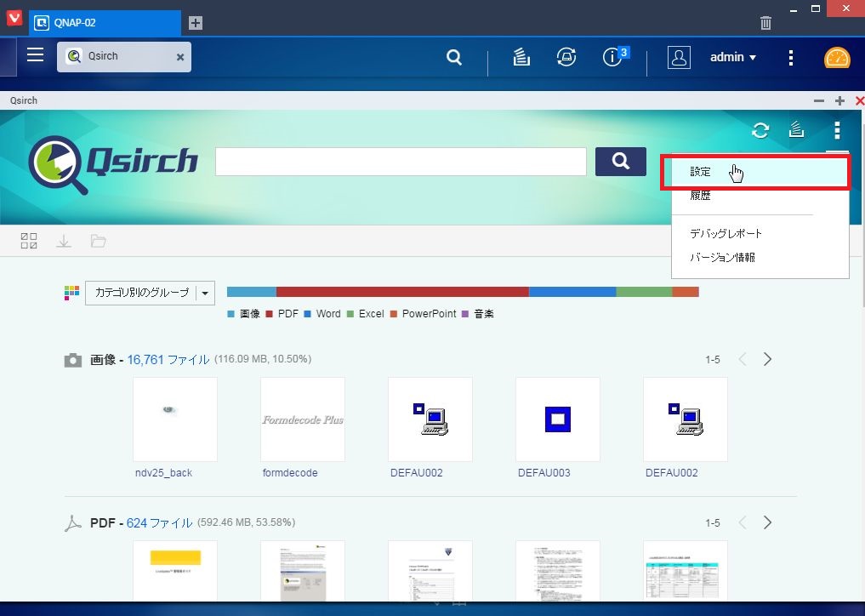Image resolution: width=865 pixels, height=616 pixels.
Task: Click into the Qsirch search field
Action: coord(401,162)
